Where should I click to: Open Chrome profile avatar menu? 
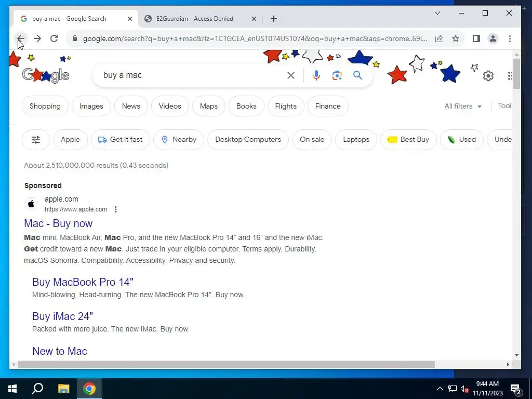pyautogui.click(x=493, y=38)
